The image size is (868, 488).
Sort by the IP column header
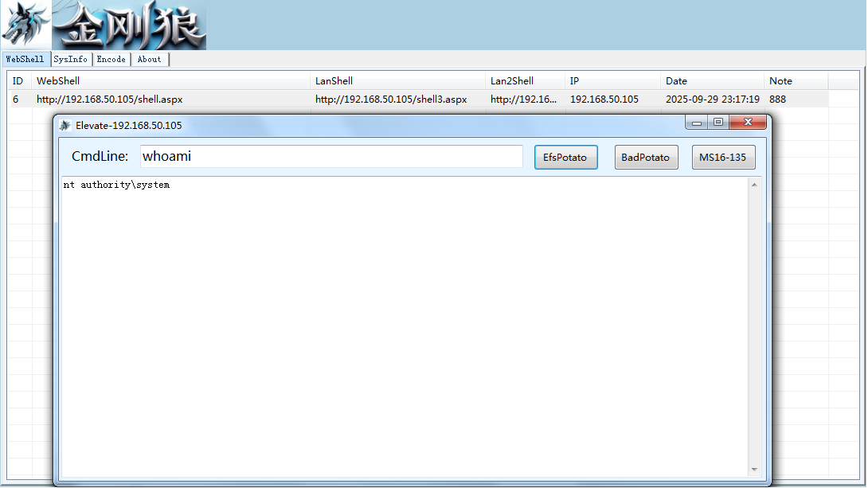612,80
